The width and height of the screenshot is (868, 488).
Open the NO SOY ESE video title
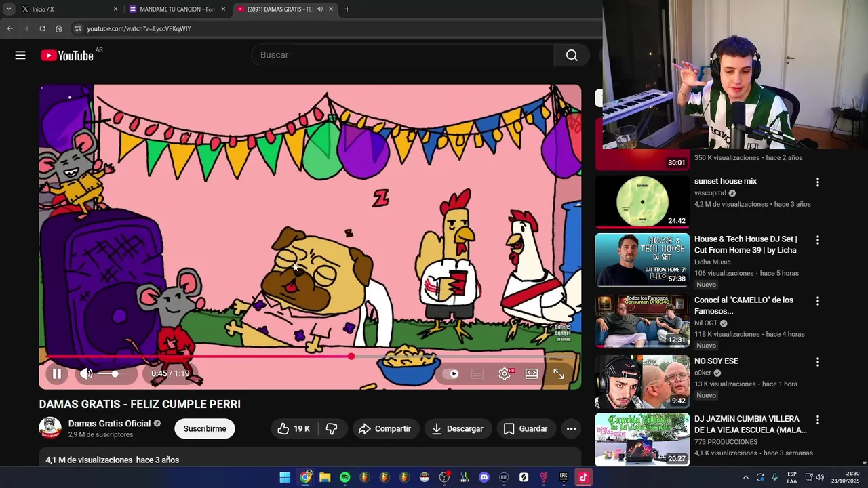click(716, 361)
